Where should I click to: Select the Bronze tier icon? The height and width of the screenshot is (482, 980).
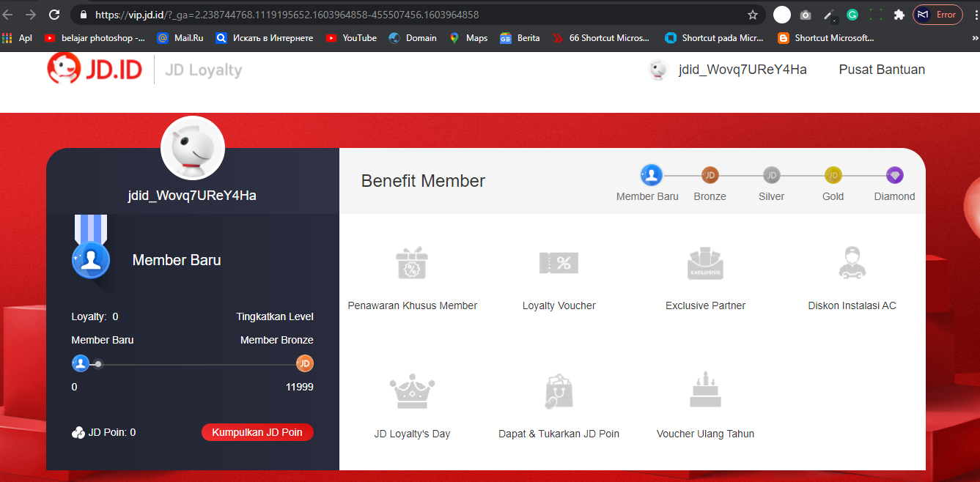click(710, 175)
